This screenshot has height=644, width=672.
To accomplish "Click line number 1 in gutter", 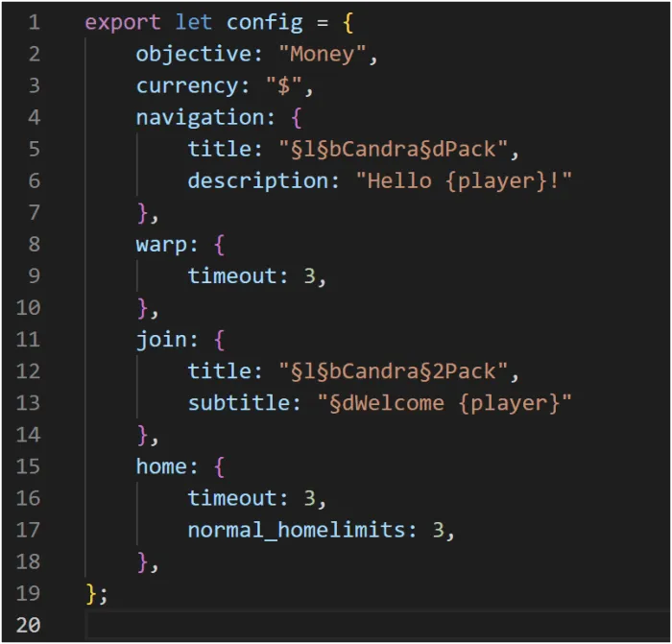I will click(x=34, y=22).
